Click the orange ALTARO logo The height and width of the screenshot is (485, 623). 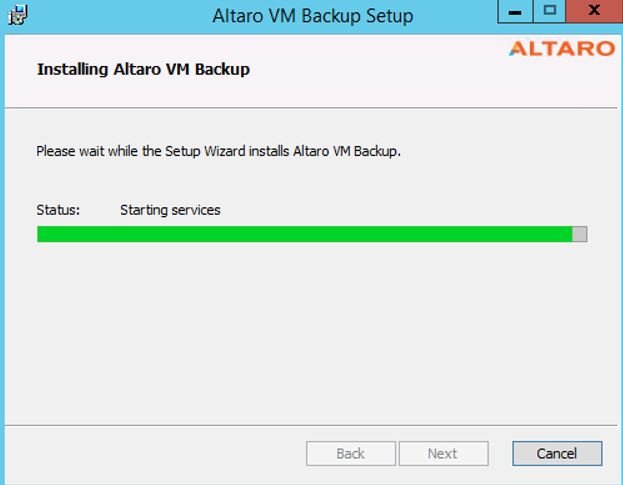click(562, 48)
